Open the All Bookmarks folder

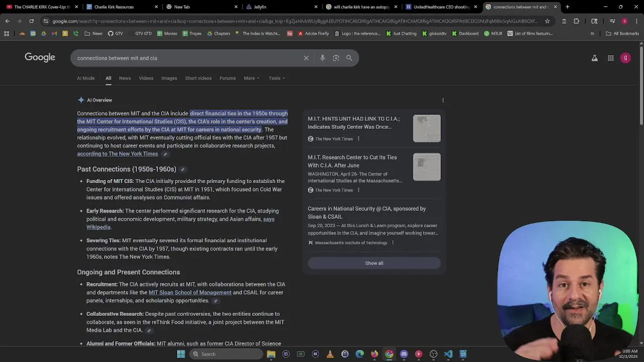point(622,34)
